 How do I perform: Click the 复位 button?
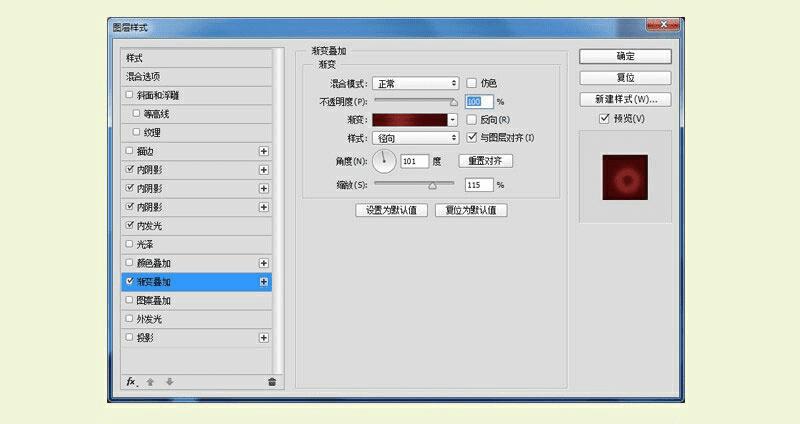pos(625,78)
